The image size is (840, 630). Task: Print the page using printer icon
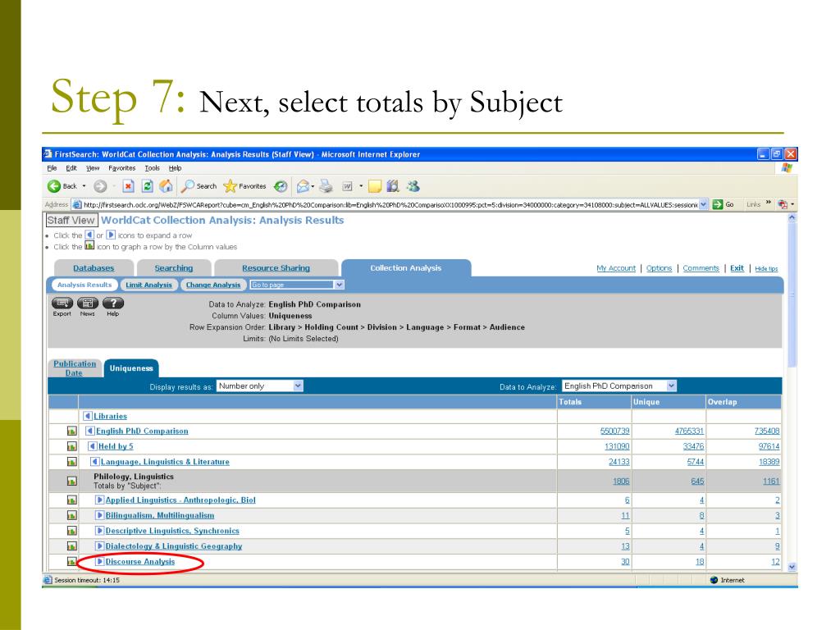(326, 186)
